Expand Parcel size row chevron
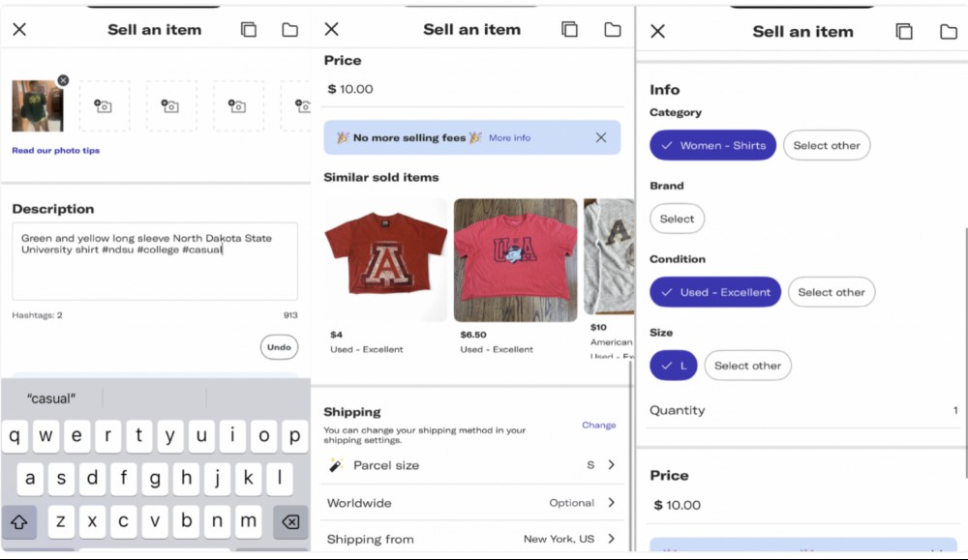968x560 pixels. [x=611, y=465]
